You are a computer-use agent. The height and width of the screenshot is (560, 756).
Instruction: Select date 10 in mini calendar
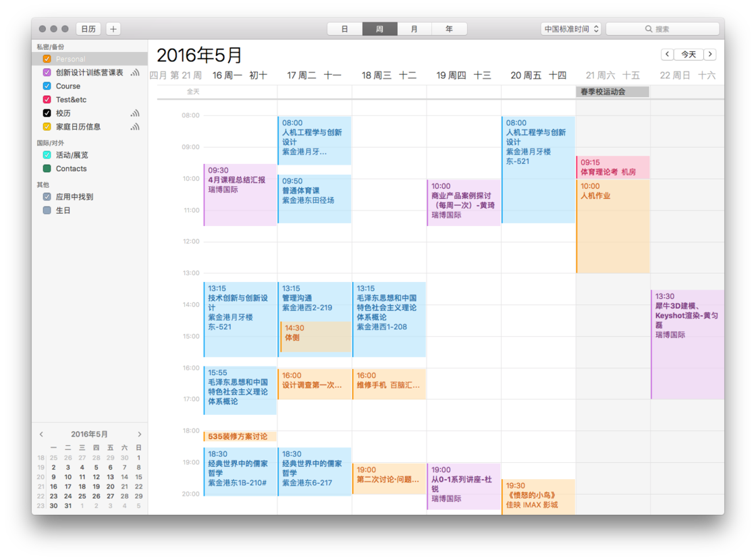(68, 477)
